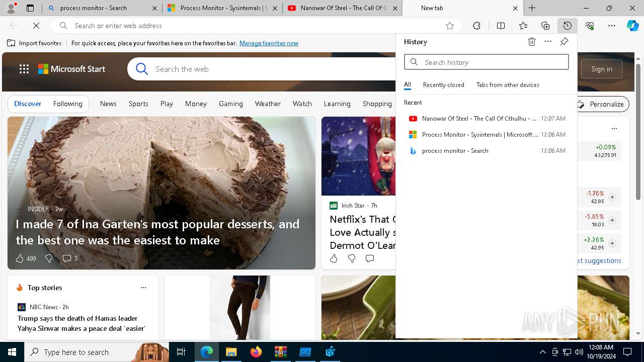Toggle the split screen icon
Screen dimensions: 644x362
coord(501,26)
